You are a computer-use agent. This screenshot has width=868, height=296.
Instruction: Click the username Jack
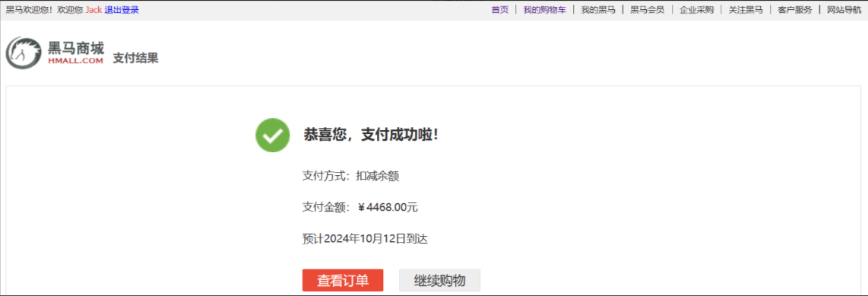[x=93, y=10]
